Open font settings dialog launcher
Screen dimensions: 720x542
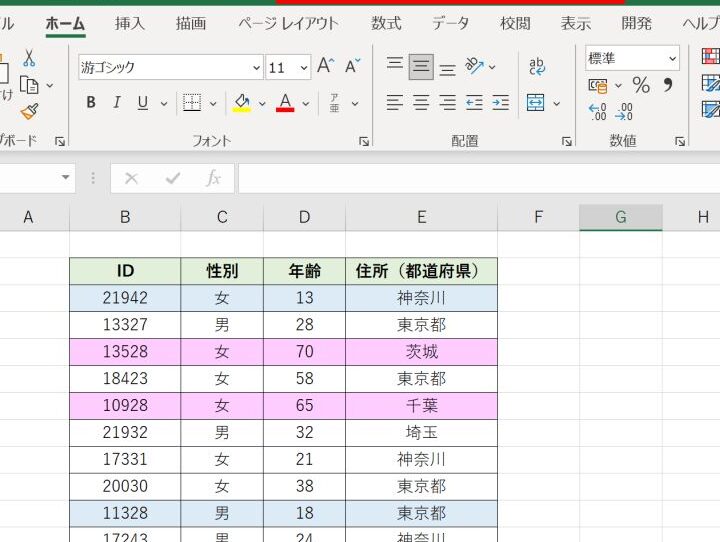(x=363, y=141)
